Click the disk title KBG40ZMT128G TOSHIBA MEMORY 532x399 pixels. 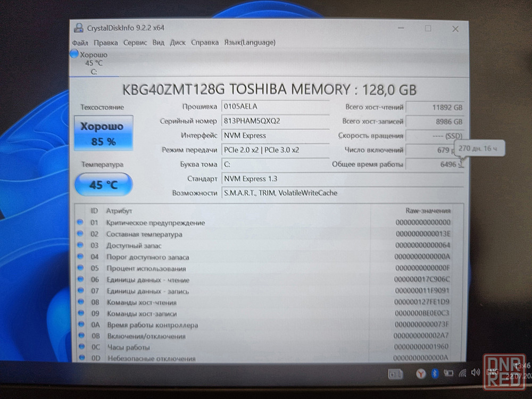coord(269,90)
